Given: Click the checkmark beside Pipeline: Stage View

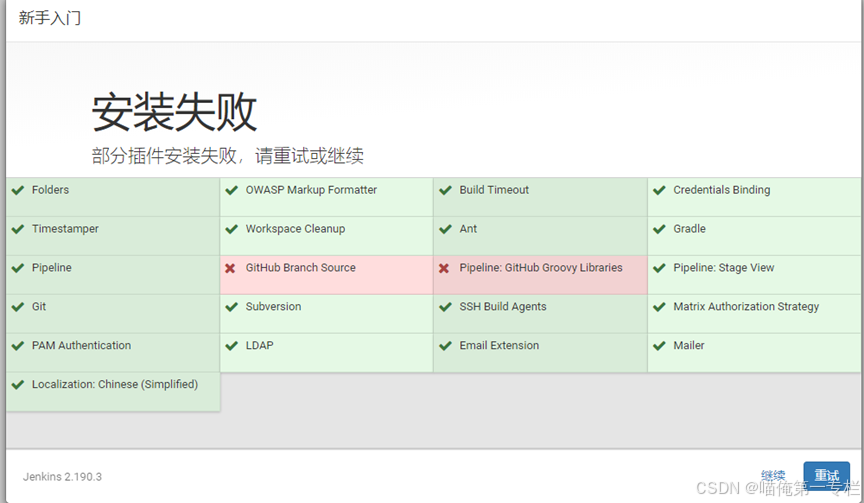Looking at the screenshot, I should [x=659, y=268].
